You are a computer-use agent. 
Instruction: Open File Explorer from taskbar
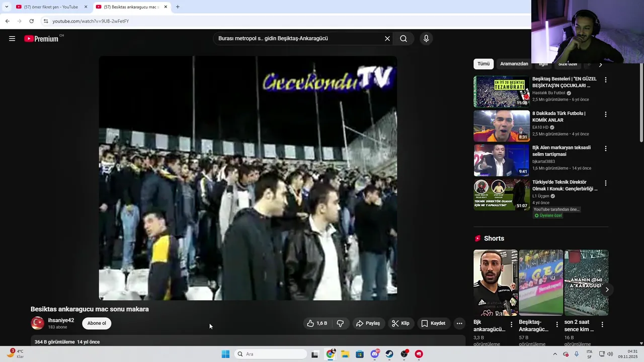(x=345, y=354)
